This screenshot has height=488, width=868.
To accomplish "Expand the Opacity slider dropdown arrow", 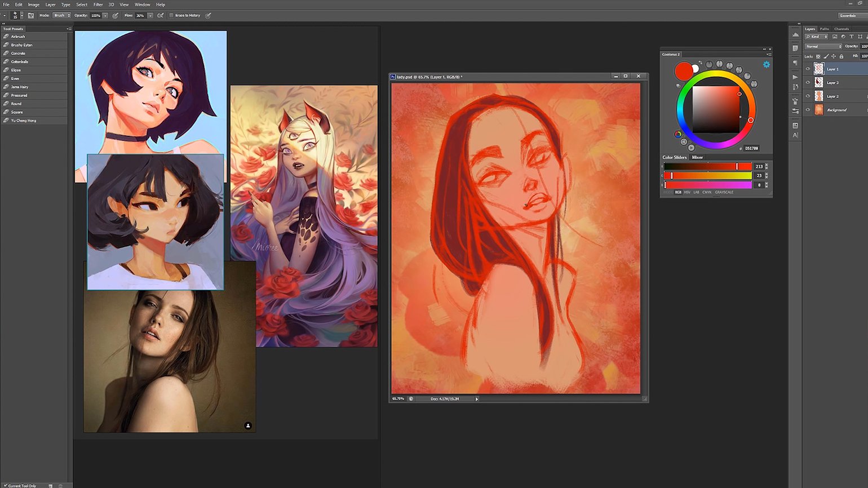I will coord(105,15).
